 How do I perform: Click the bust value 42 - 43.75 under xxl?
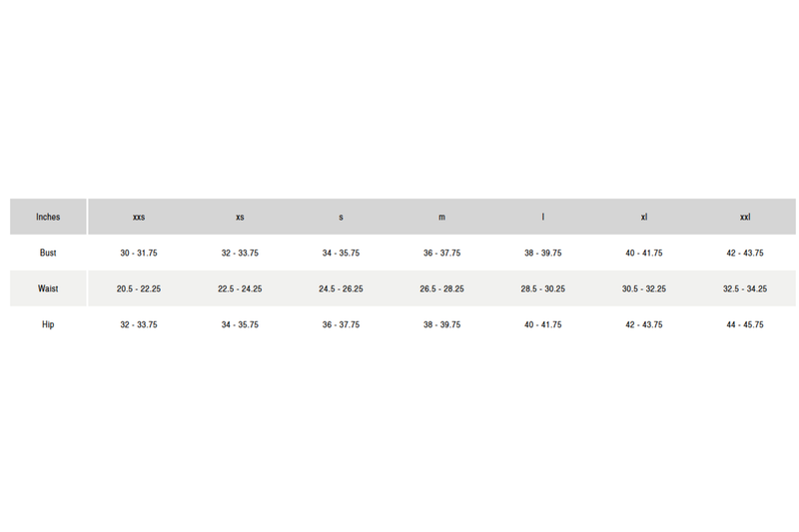coord(745,253)
